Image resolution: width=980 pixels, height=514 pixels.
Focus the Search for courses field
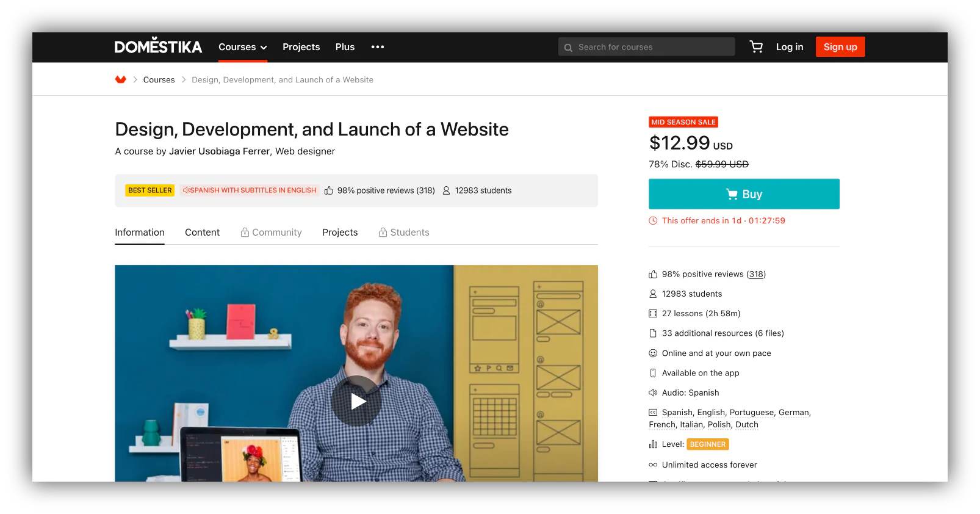646,47
